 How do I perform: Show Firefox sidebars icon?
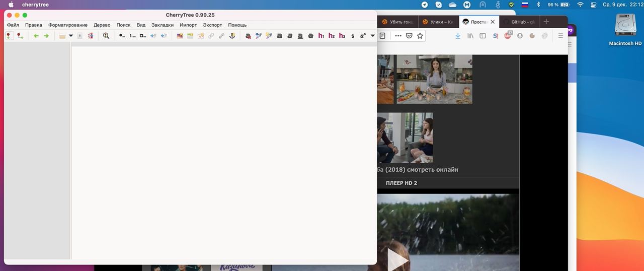(x=482, y=36)
